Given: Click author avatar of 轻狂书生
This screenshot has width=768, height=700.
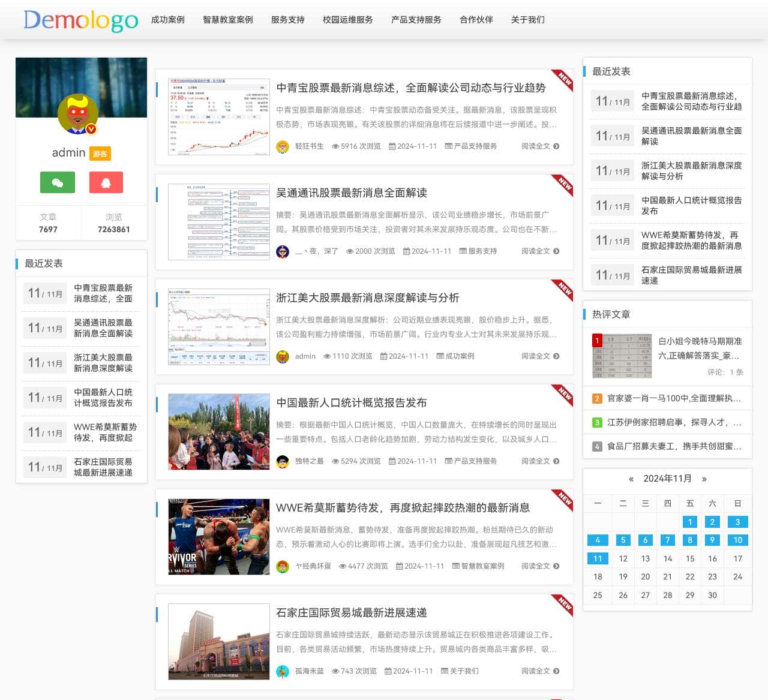Looking at the screenshot, I should click(x=283, y=146).
